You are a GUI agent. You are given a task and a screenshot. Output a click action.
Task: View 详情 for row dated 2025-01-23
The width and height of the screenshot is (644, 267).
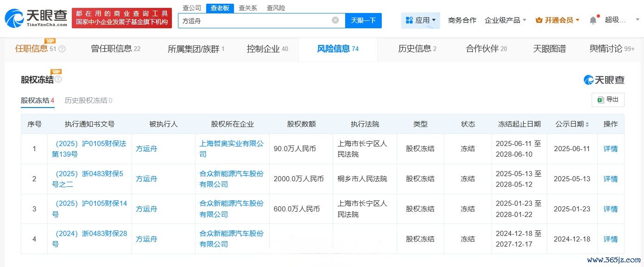tap(611, 209)
